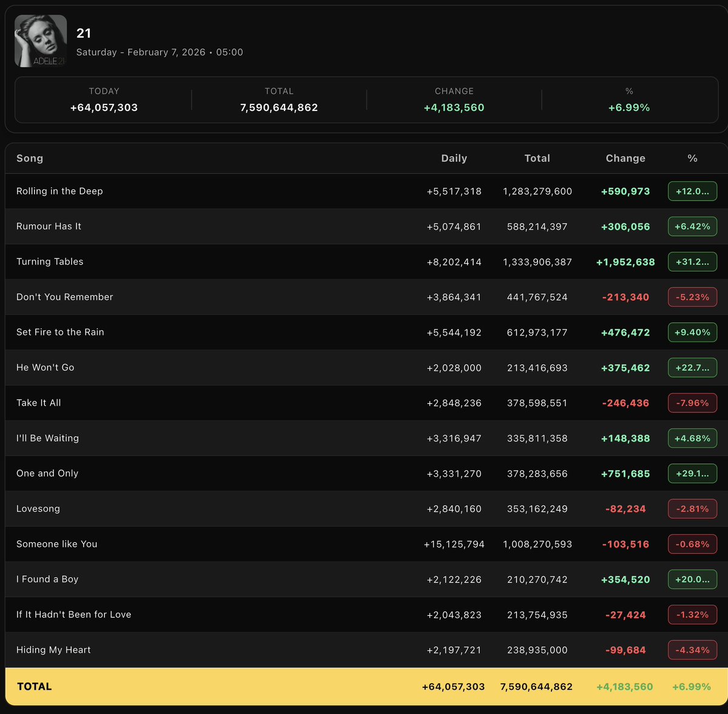Screen dimensions: 728x714
Task: Click the TODAY value +64,057,303 in summary
Action: (x=104, y=107)
